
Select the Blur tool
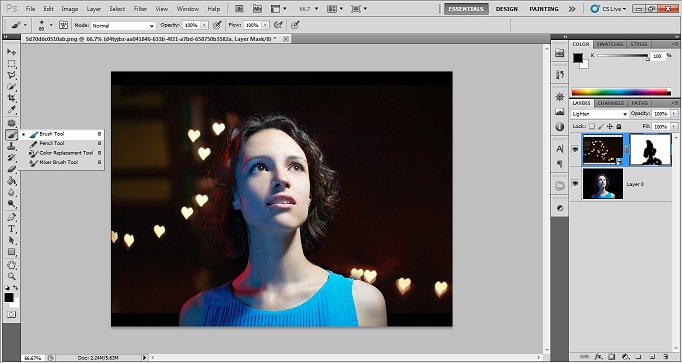click(x=11, y=192)
